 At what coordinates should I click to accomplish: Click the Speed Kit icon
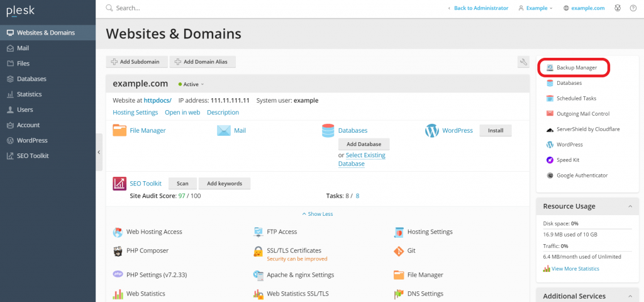550,160
